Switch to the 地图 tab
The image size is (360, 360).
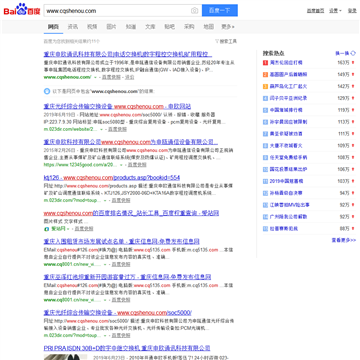(209, 27)
